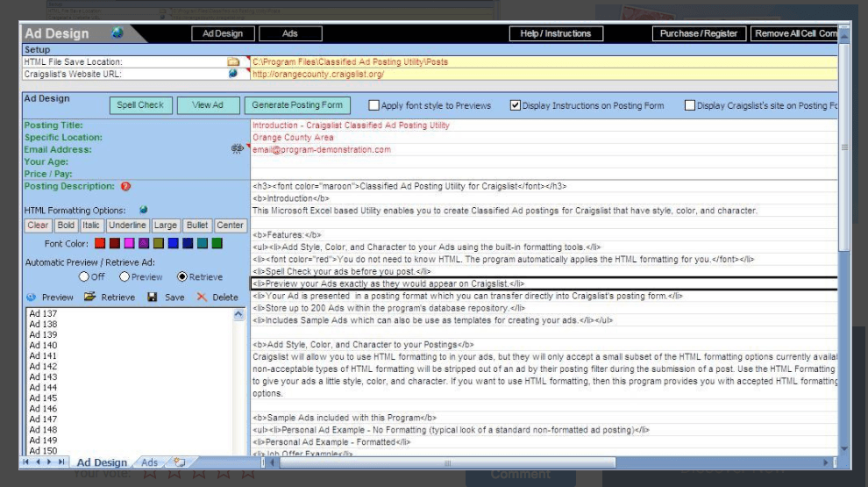
Task: Switch to the Ads sheet tab
Action: point(149,462)
